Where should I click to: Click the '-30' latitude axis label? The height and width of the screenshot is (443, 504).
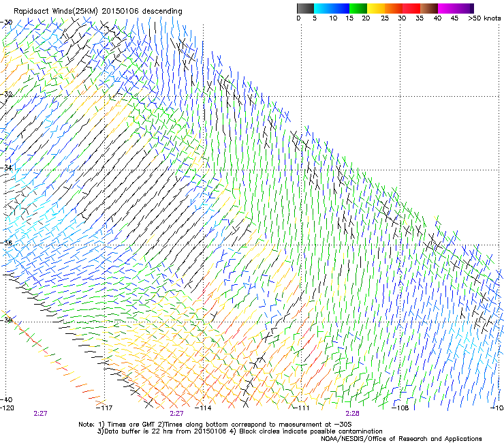pos(6,22)
